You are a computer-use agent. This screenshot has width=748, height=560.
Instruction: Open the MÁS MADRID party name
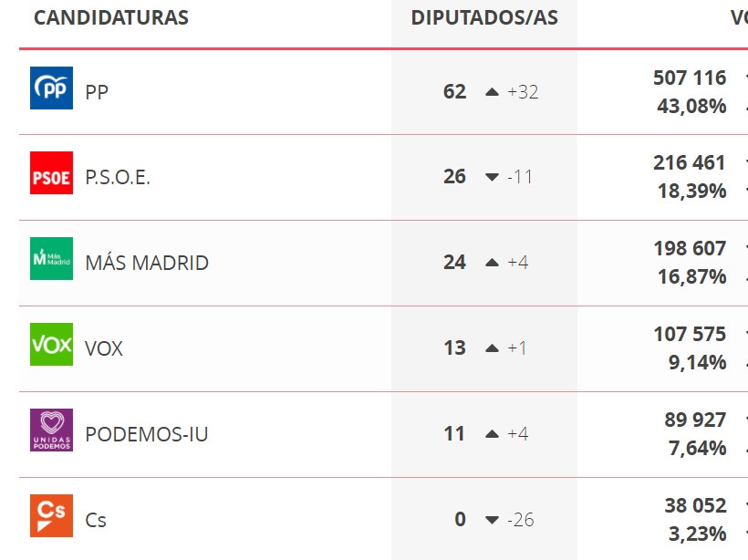pos(147,263)
